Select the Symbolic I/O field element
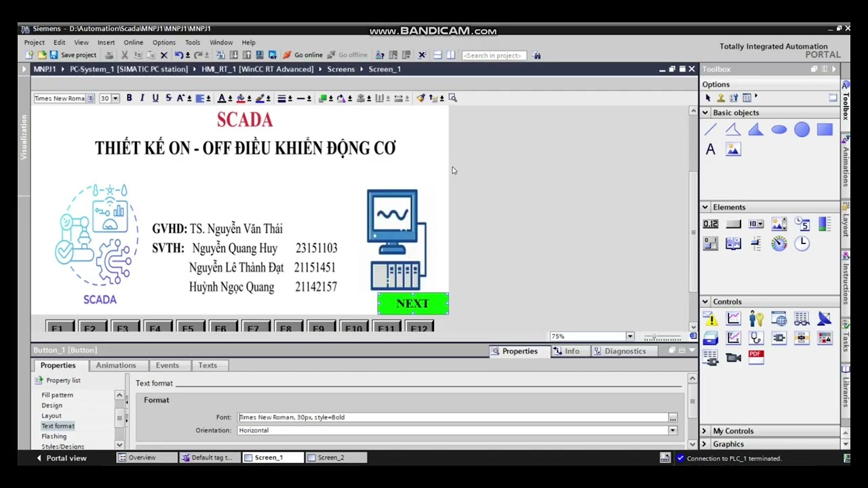Viewport: 868px width, 488px height. coord(756,224)
